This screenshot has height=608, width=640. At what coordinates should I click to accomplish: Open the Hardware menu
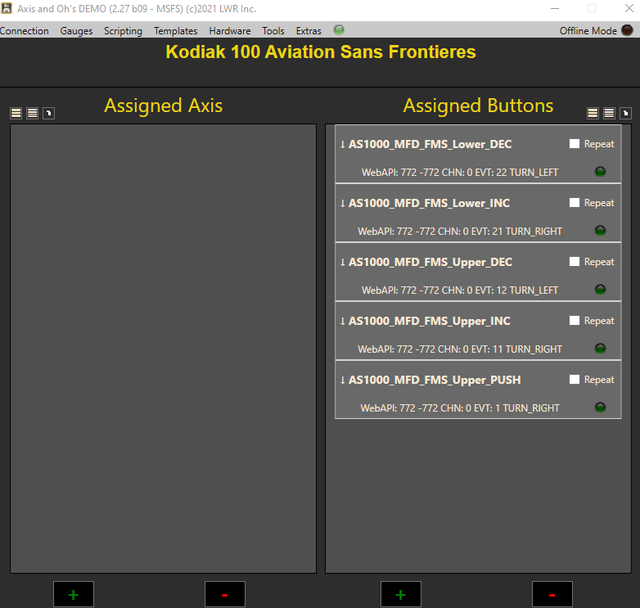click(230, 31)
